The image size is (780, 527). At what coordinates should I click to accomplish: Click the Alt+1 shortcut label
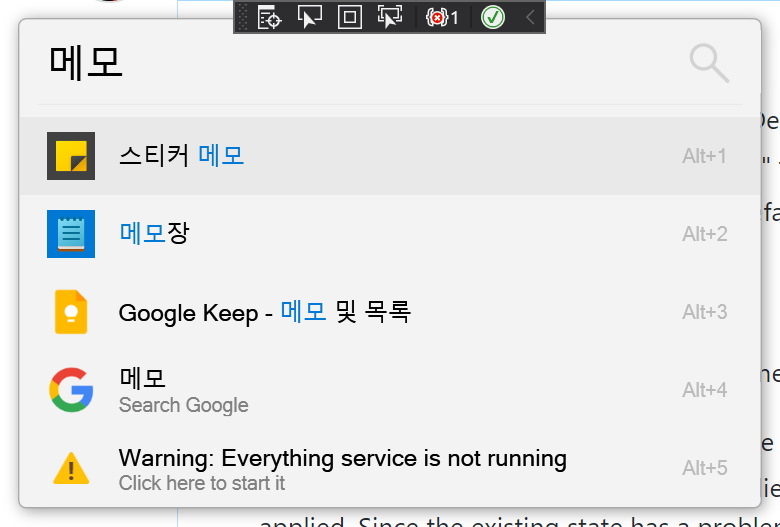pyautogui.click(x=704, y=156)
